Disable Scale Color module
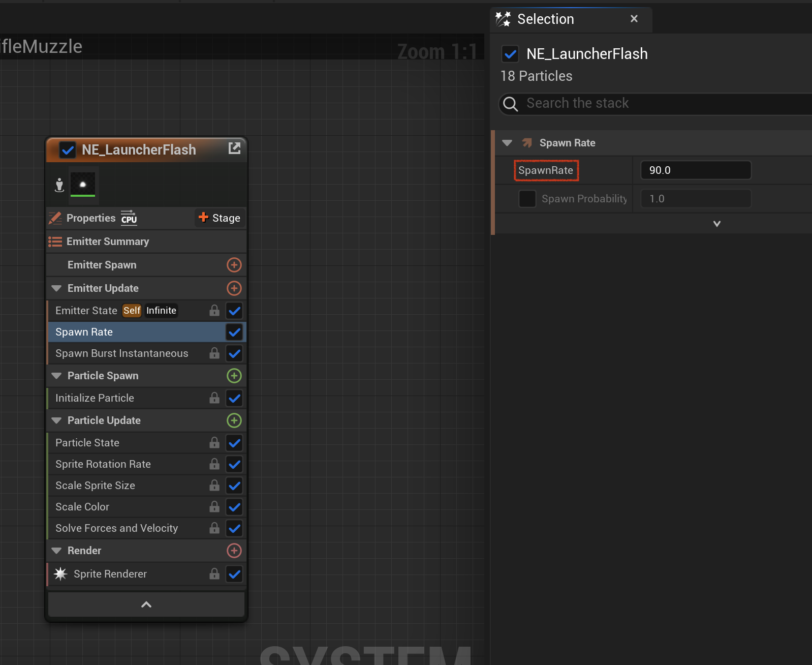Image resolution: width=812 pixels, height=665 pixels. click(234, 507)
